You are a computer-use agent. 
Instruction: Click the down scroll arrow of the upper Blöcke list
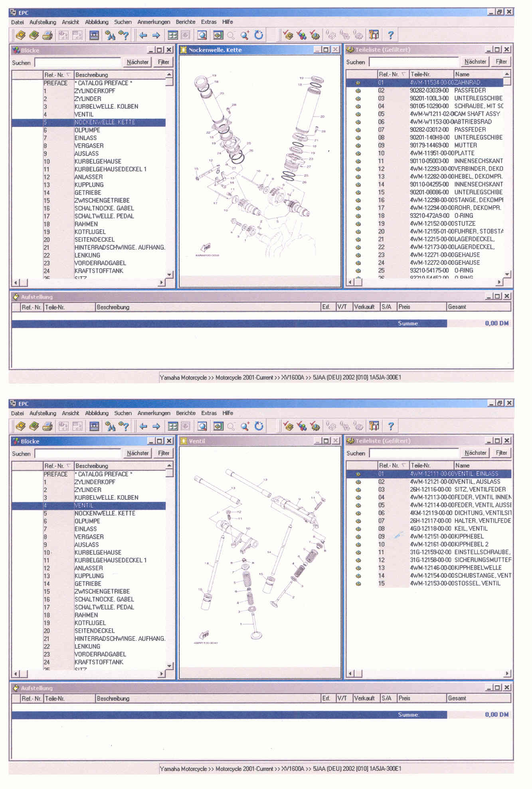point(170,274)
